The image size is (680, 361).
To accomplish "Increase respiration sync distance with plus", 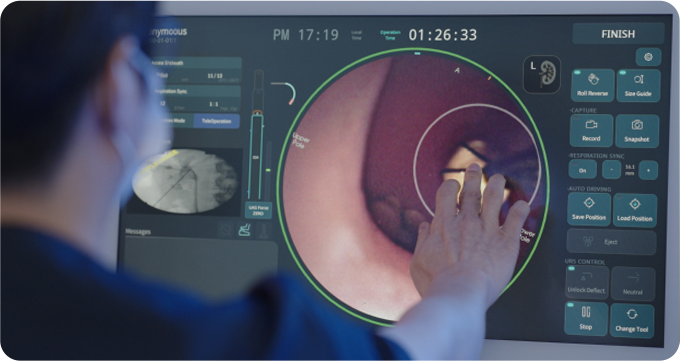I will click(x=648, y=171).
